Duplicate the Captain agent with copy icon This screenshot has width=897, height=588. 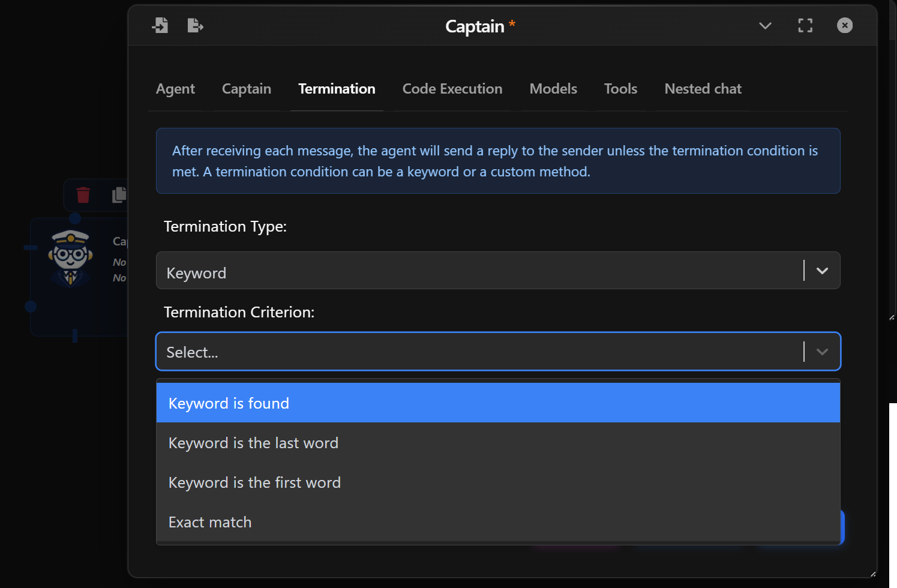tap(118, 195)
